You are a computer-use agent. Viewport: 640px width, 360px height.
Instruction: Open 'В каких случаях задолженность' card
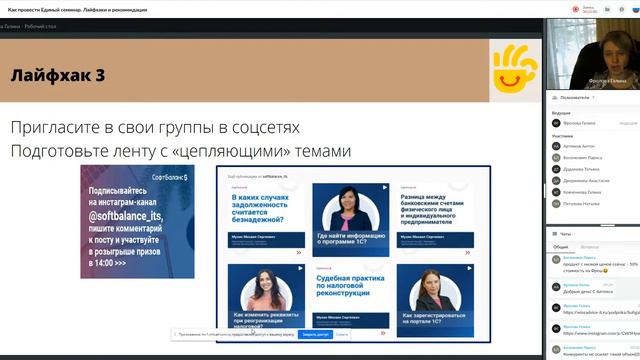[x=266, y=220]
